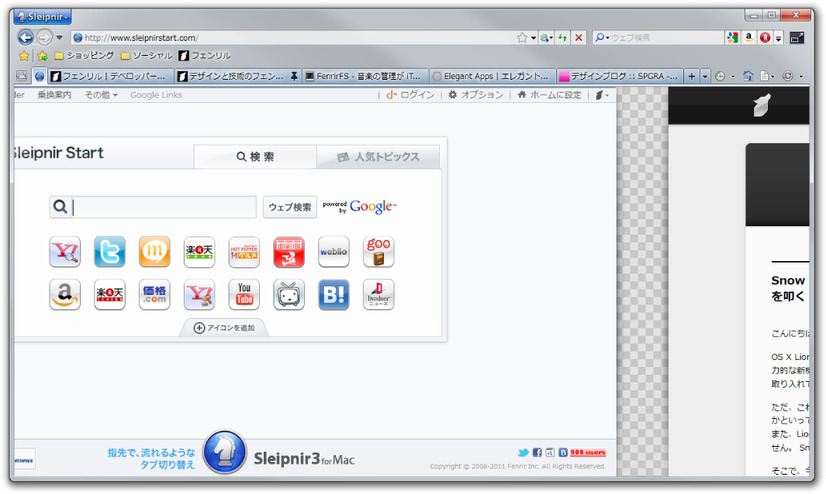Search with the Google engine icon

732,37
